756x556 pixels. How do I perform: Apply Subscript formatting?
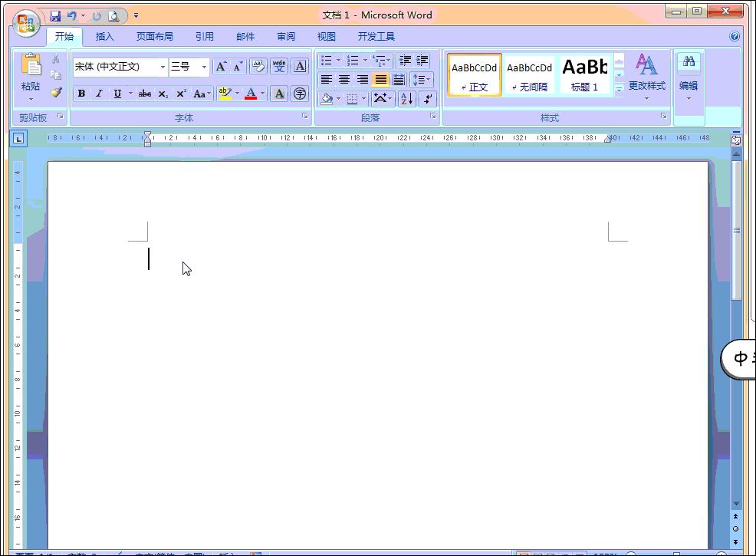[x=164, y=93]
